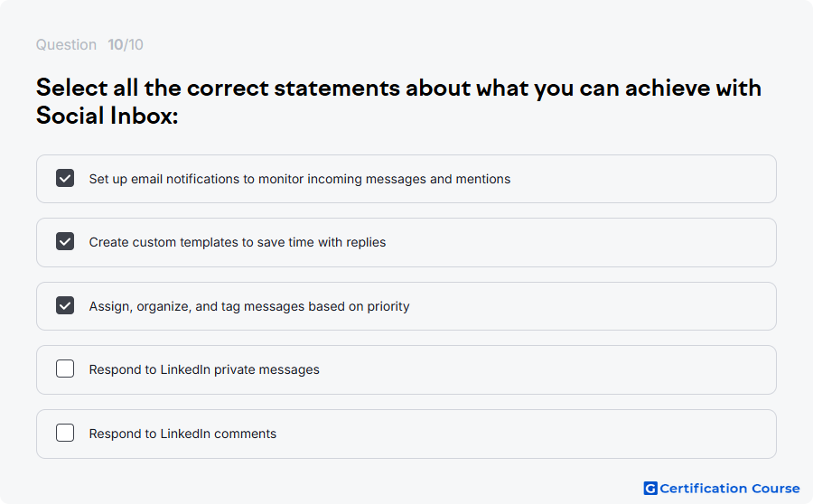Screen dimensions: 813x504
Task: Click blank area of the LinkedIn comments card
Action: [x=524, y=434]
